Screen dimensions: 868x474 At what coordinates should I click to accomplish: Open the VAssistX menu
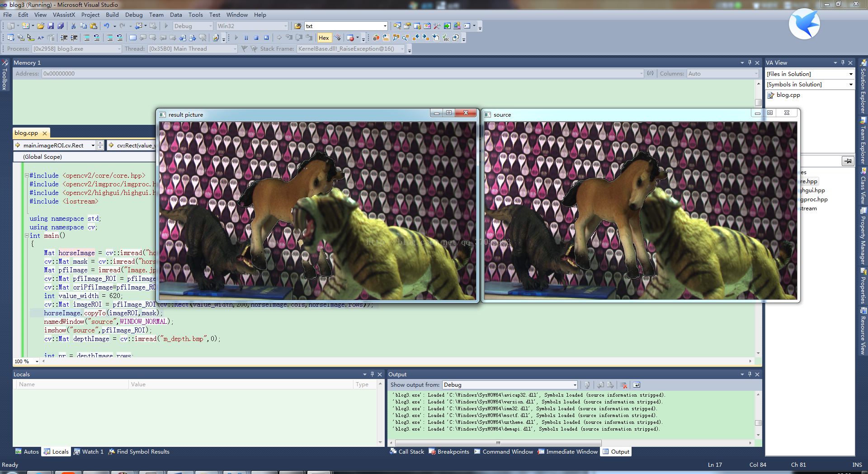(x=64, y=15)
